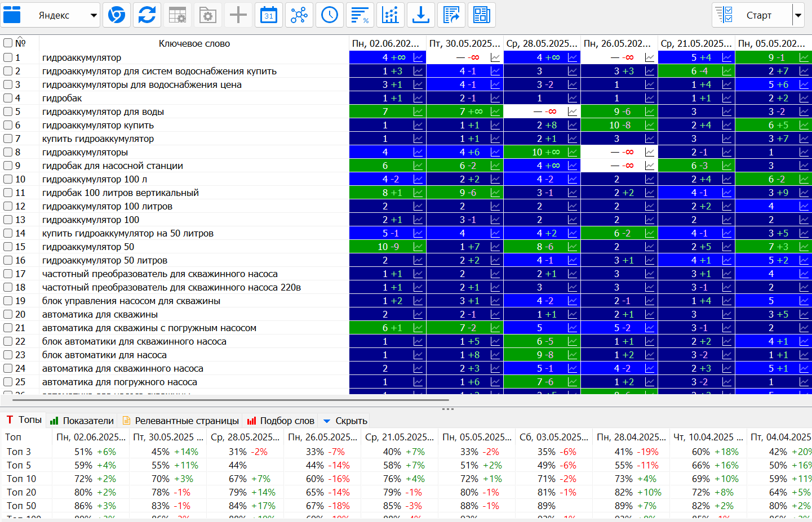Click the plus add icon in the toolbar

tap(238, 15)
